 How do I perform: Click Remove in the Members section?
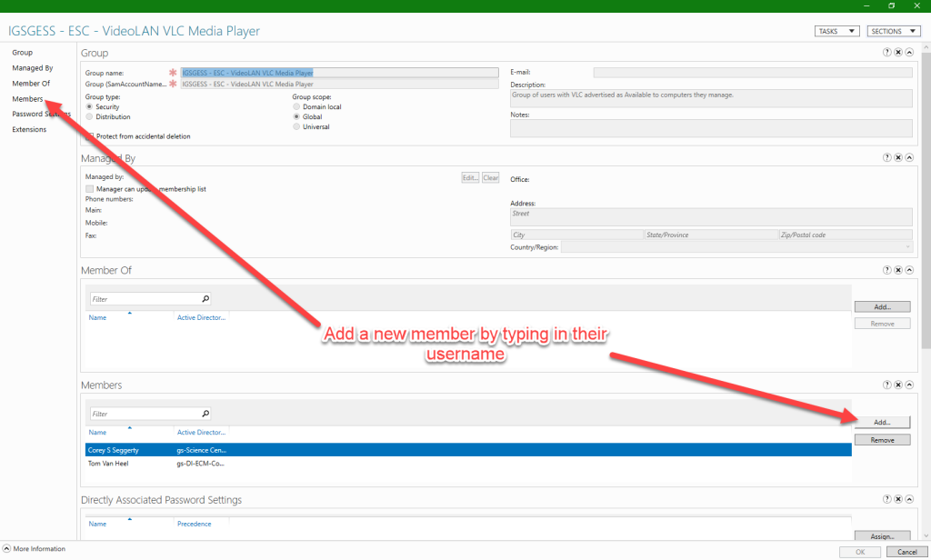(882, 440)
